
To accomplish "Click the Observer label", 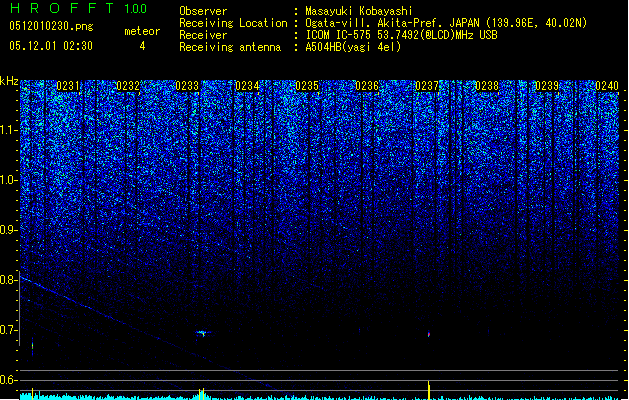I will [x=203, y=11].
